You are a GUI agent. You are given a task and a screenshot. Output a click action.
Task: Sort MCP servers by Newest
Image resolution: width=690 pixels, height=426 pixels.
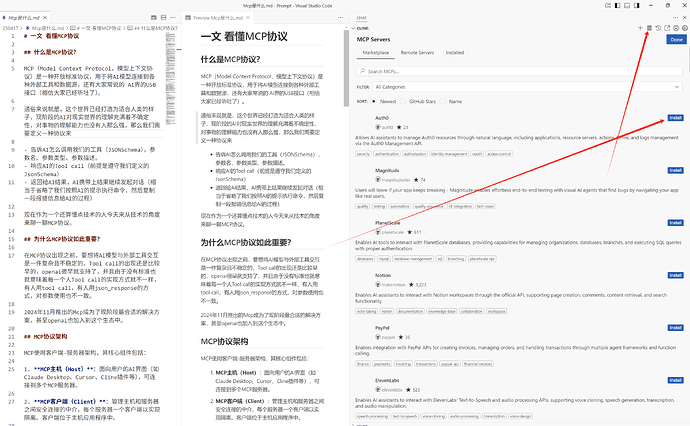[374, 101]
